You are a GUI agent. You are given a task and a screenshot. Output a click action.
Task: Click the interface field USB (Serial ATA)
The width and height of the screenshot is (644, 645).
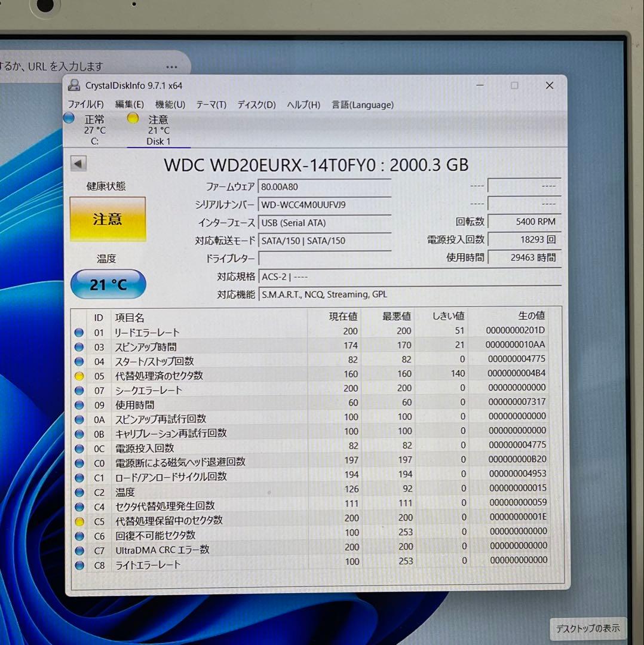pyautogui.click(x=324, y=223)
